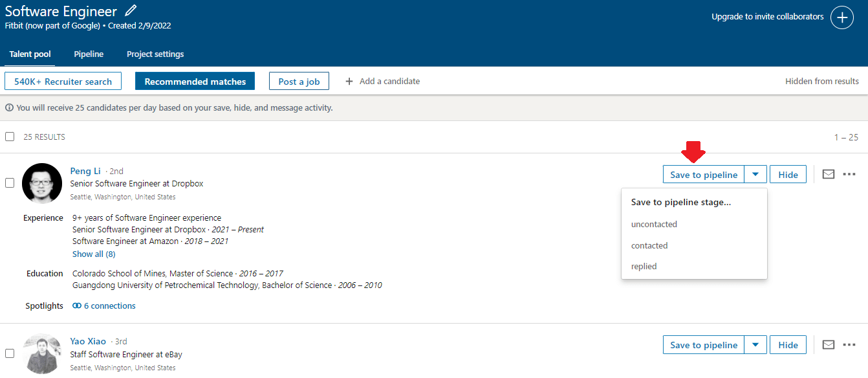The width and height of the screenshot is (868, 378).
Task: Click Yao Xiao's profile photo
Action: point(42,353)
